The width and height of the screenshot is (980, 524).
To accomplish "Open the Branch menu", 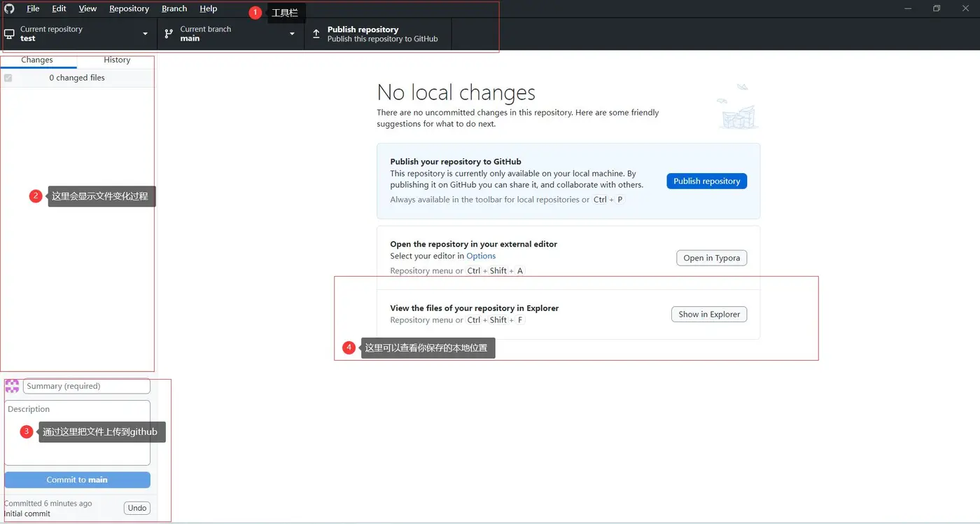I will point(174,8).
